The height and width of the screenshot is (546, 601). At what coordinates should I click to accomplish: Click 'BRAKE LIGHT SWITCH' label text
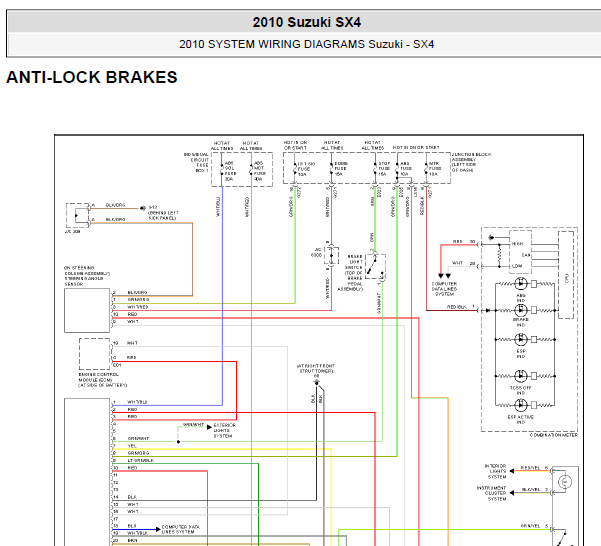354,262
